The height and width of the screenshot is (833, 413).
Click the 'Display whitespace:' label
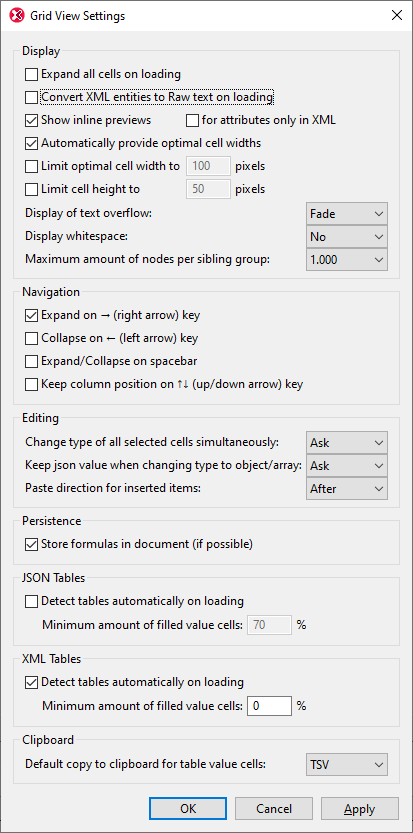tap(77, 237)
